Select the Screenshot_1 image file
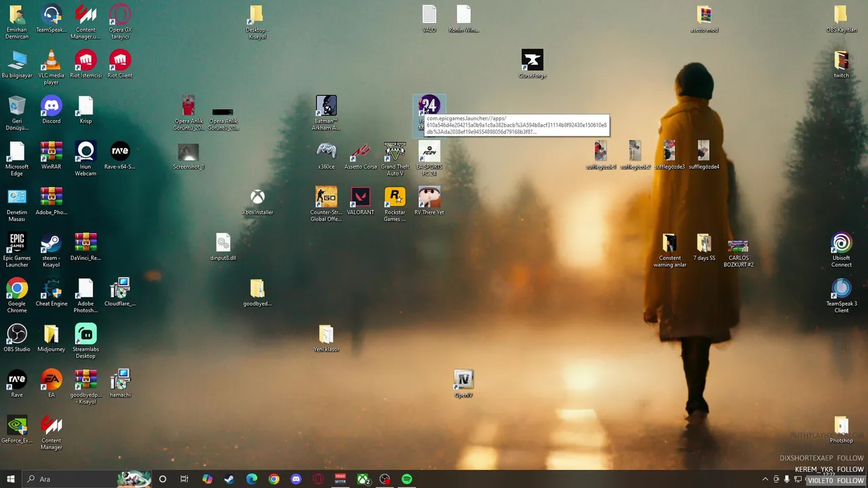The image size is (868, 488). [189, 156]
